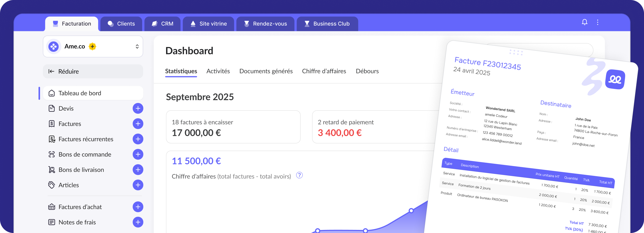Click the Réduire collapse arrow icon
644x233 pixels.
click(x=51, y=71)
